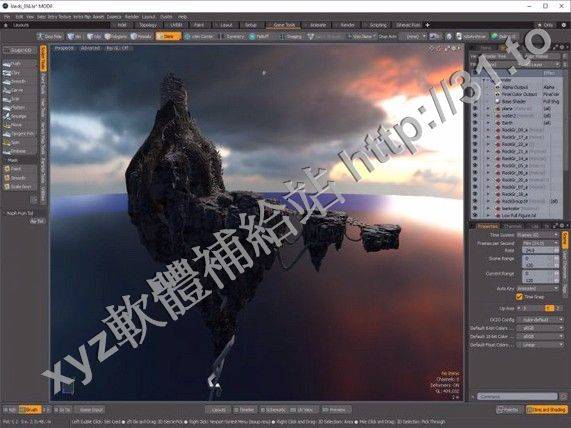Click the Palette button
Image resolution: width=571 pixels, height=428 pixels.
tap(508, 410)
